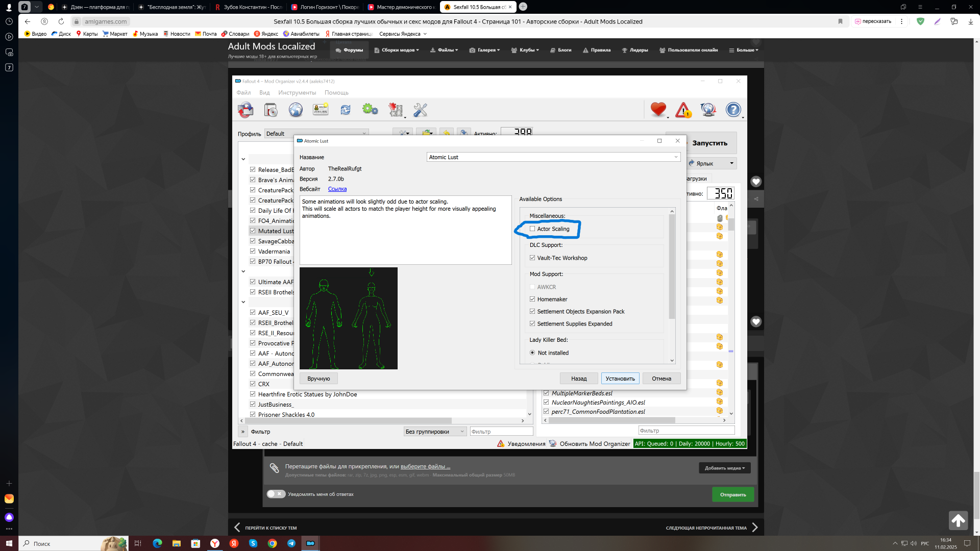Open the Файл menu in Mod Organizer

tap(243, 93)
